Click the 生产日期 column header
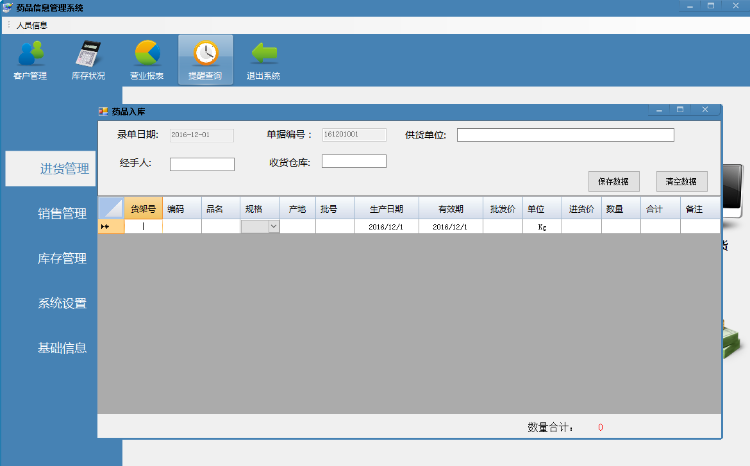750x466 pixels. pyautogui.click(x=386, y=209)
